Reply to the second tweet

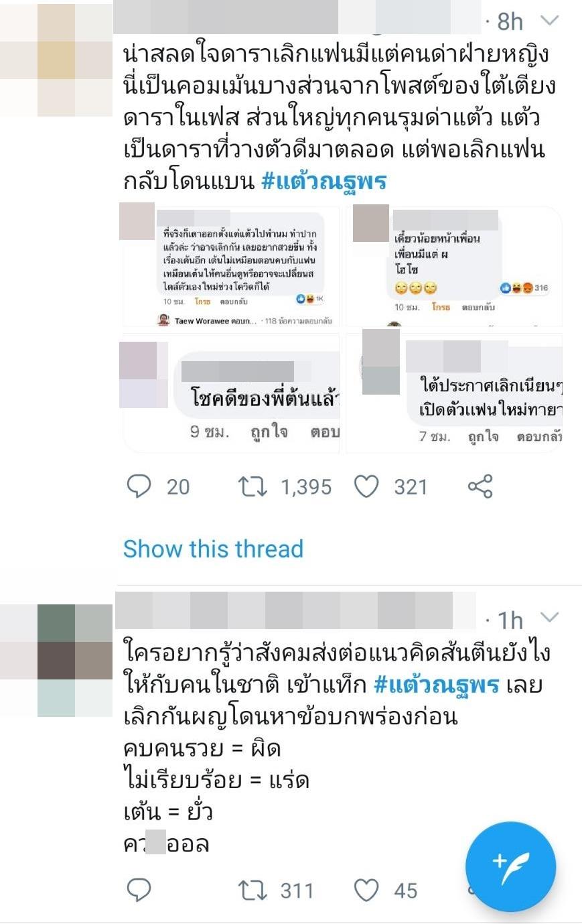139,890
